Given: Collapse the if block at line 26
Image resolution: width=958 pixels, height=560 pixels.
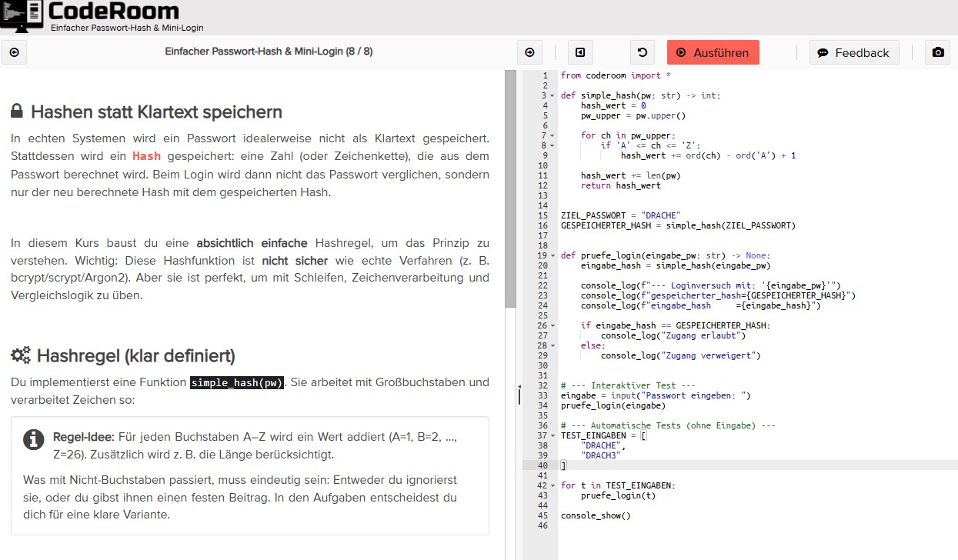Looking at the screenshot, I should click(x=552, y=325).
